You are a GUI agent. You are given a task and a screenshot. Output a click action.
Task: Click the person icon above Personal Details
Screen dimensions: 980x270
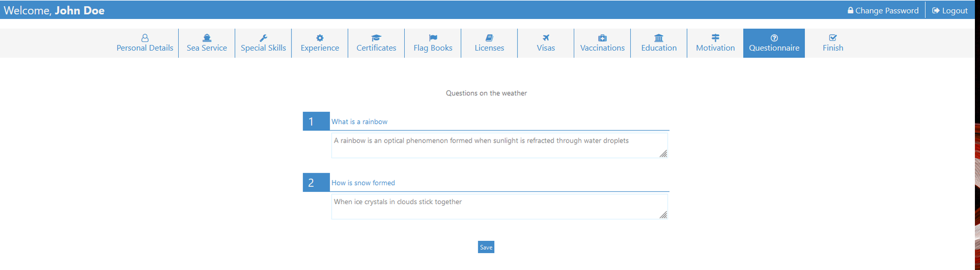point(145,38)
